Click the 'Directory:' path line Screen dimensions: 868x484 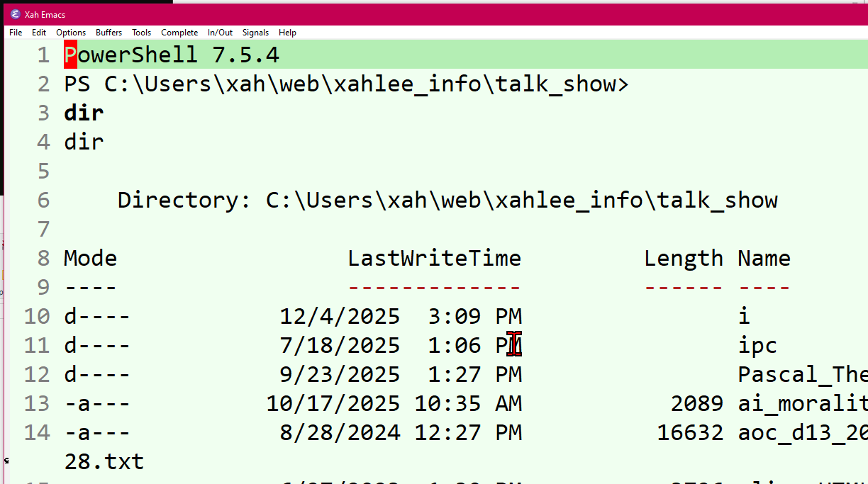[x=447, y=201]
